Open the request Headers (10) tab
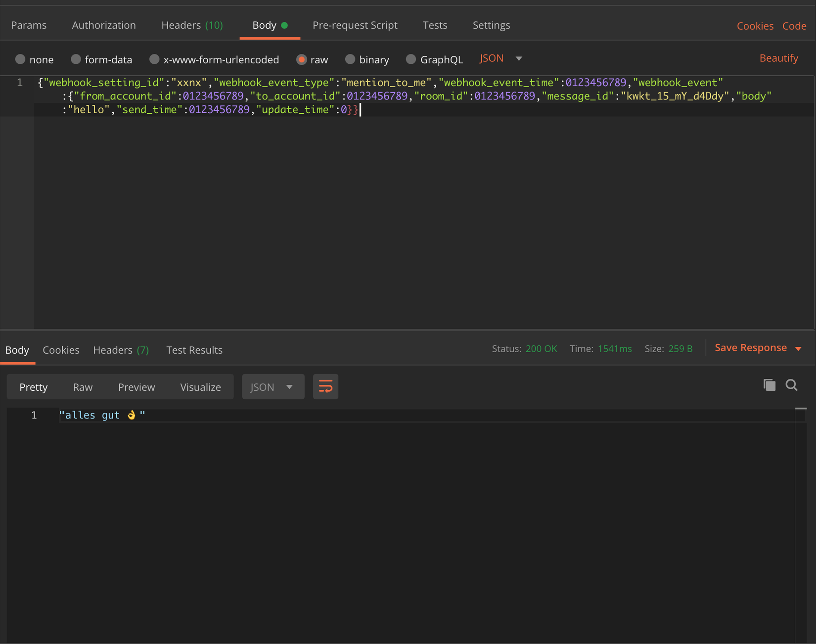Screen dimensions: 816x644 [x=192, y=25]
